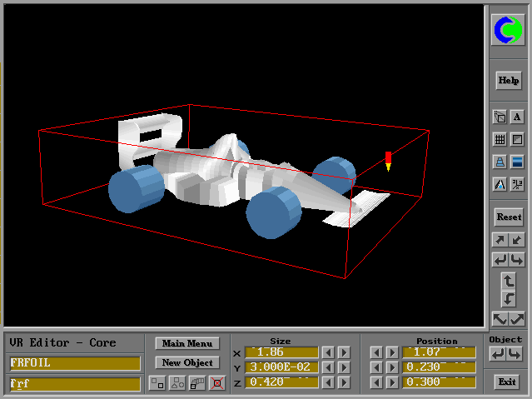Open the Main Menu
This screenshot has height=399, width=532.
click(x=187, y=343)
